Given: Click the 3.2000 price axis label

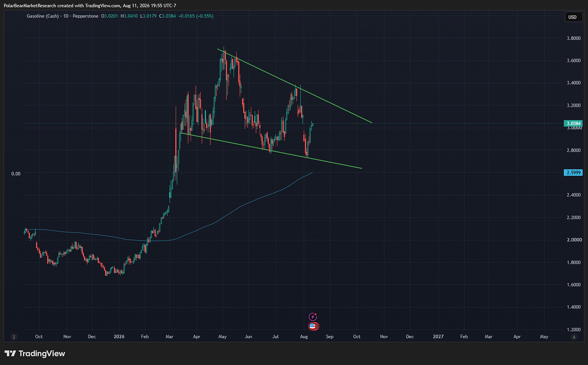Looking at the screenshot, I should 574,105.
